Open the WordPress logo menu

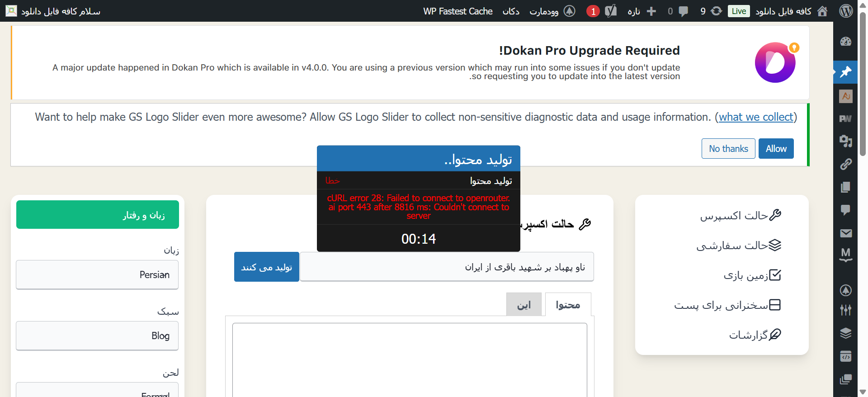tap(846, 11)
